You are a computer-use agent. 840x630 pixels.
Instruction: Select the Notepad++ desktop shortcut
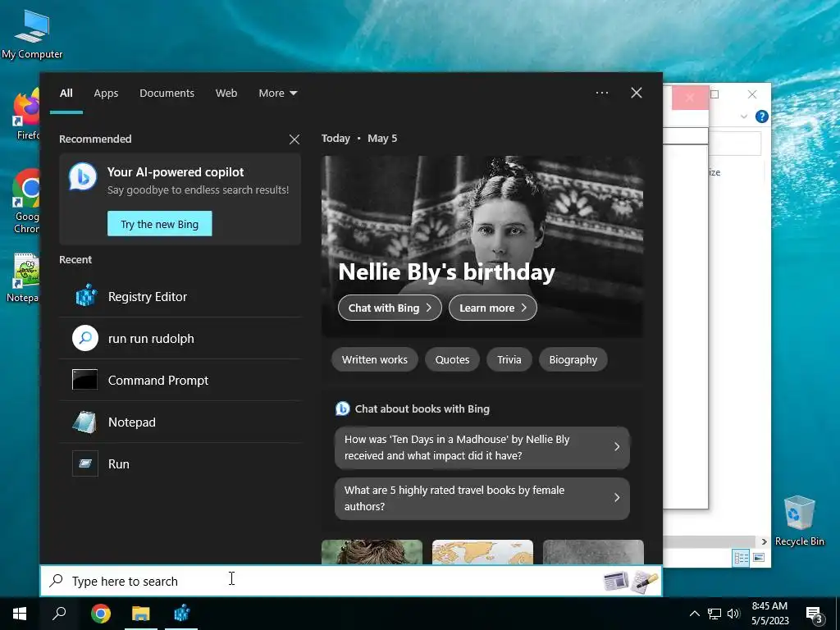click(x=24, y=277)
